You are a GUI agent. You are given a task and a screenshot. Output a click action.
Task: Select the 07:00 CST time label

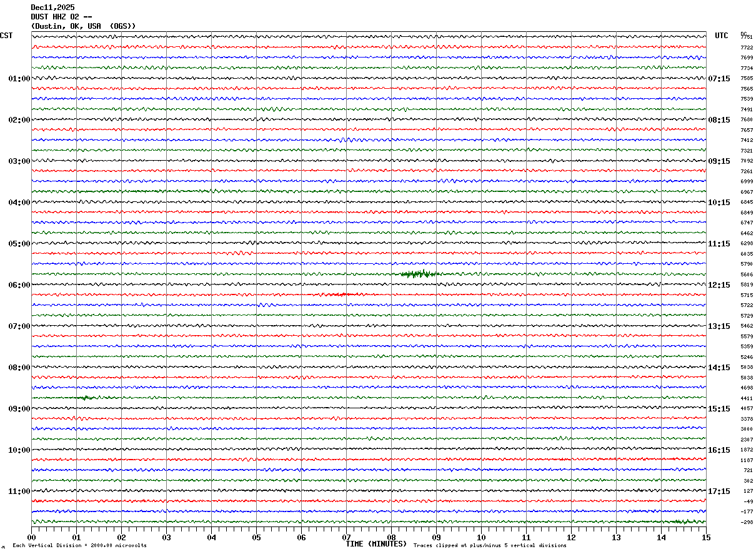point(19,326)
